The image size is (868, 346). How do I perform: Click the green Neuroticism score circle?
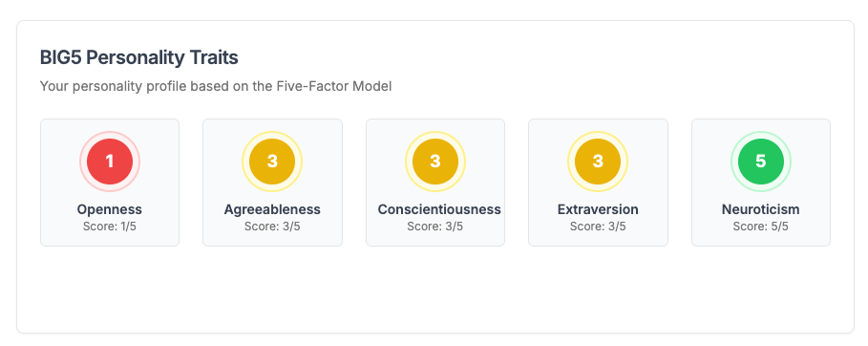point(761,162)
